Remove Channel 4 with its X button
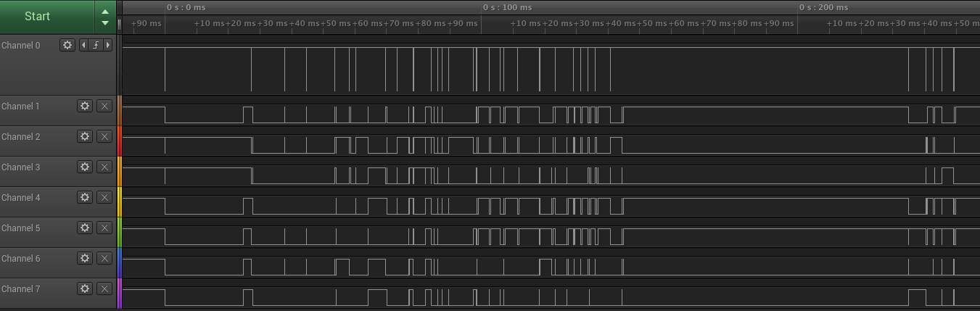 [104, 197]
